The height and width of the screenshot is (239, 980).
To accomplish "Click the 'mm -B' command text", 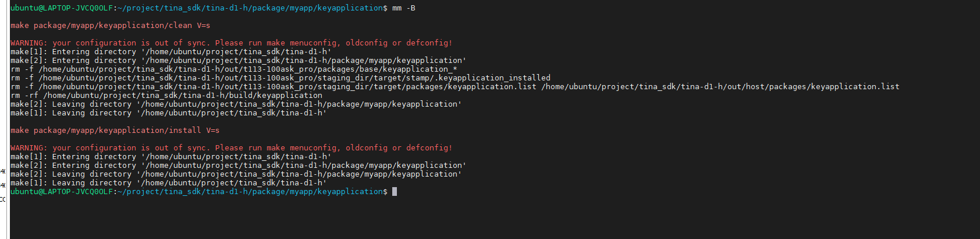I will click(404, 8).
